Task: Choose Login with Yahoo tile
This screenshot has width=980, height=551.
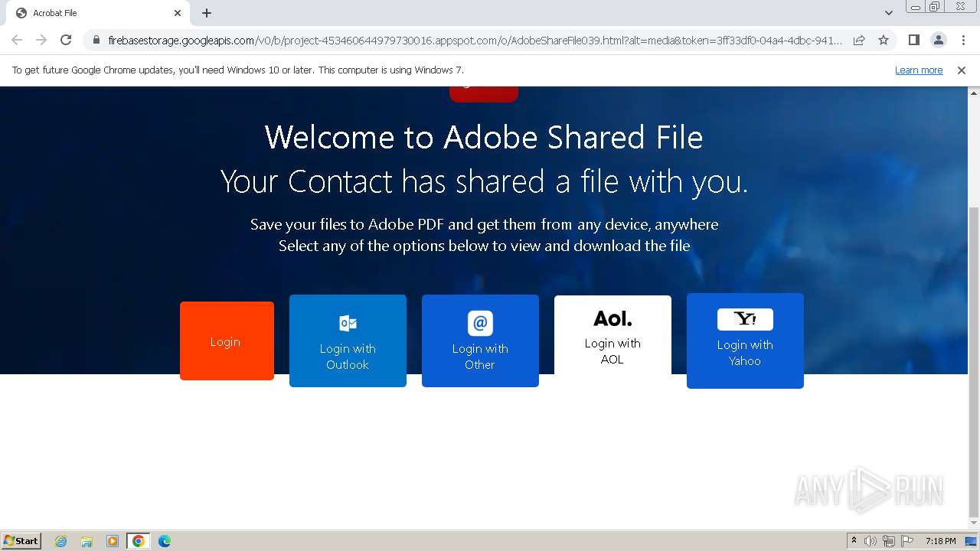Action: [x=745, y=341]
